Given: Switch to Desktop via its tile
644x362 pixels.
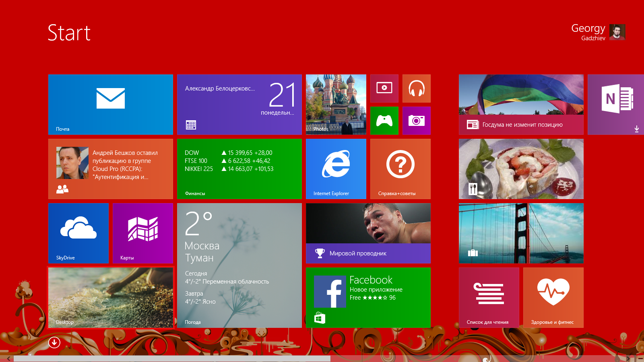Looking at the screenshot, I should 110,298.
